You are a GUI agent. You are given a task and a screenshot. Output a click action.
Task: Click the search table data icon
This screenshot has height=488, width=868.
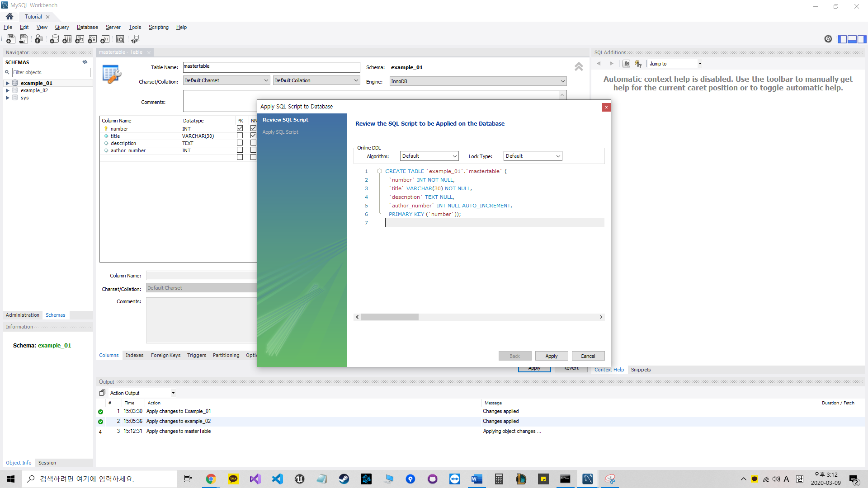click(x=120, y=39)
